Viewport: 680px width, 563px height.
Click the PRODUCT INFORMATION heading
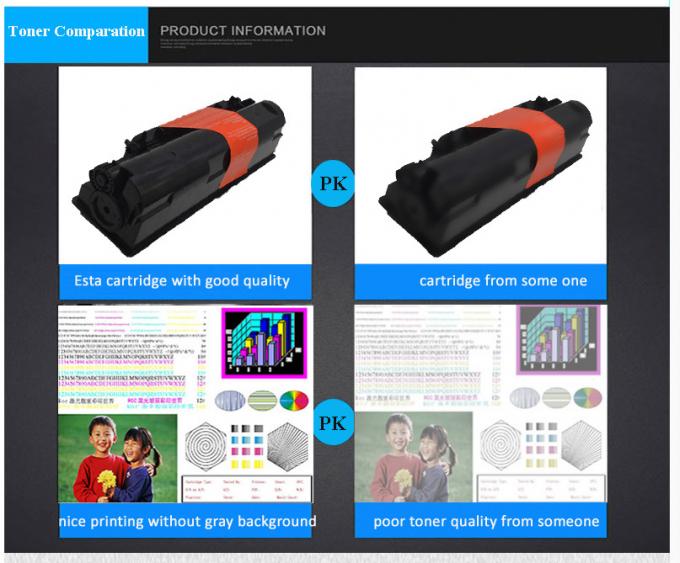(x=243, y=31)
